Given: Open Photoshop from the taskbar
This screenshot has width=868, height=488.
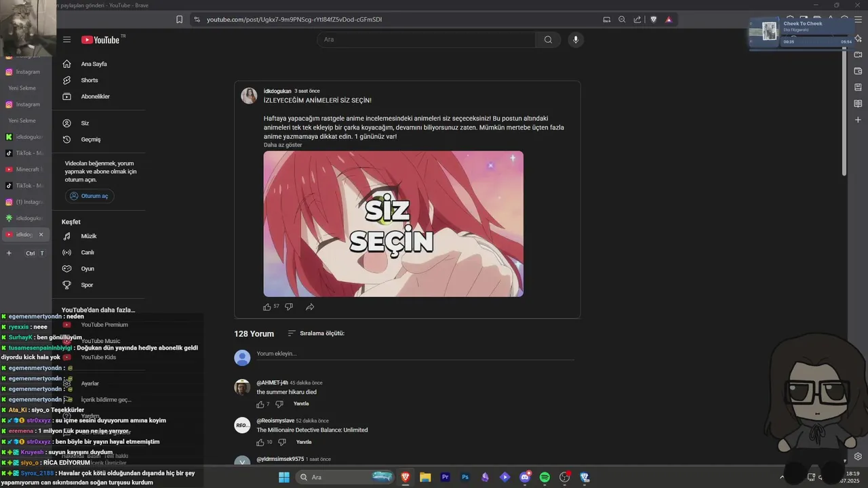Looking at the screenshot, I should (465, 477).
